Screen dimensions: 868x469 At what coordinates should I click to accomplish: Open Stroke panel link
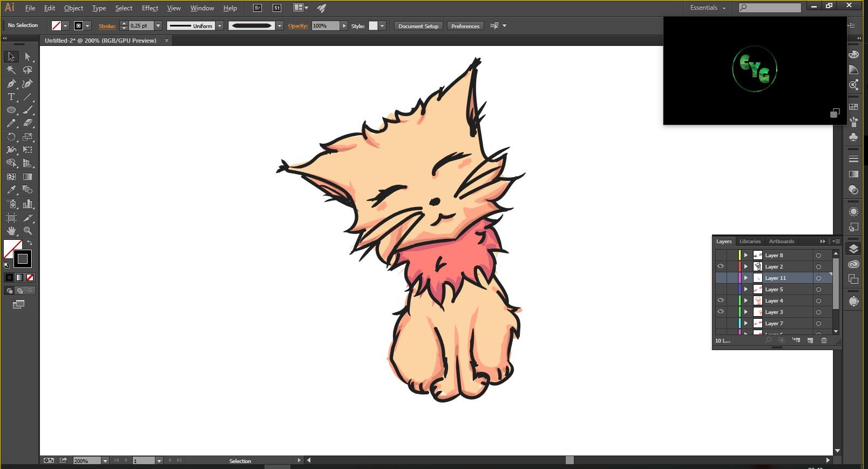tap(107, 26)
